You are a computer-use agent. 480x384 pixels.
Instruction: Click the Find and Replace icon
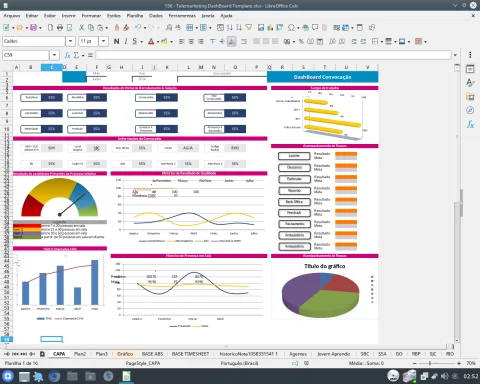coord(169,28)
